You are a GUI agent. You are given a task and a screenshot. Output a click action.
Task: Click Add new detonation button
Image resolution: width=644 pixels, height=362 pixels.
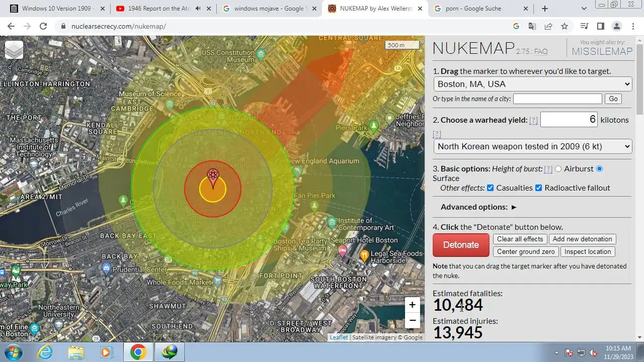tap(582, 239)
